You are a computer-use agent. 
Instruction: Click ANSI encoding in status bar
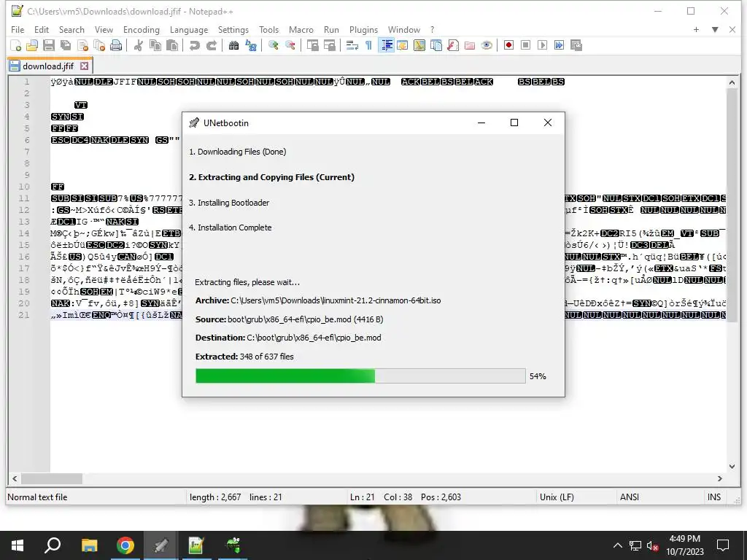(630, 497)
